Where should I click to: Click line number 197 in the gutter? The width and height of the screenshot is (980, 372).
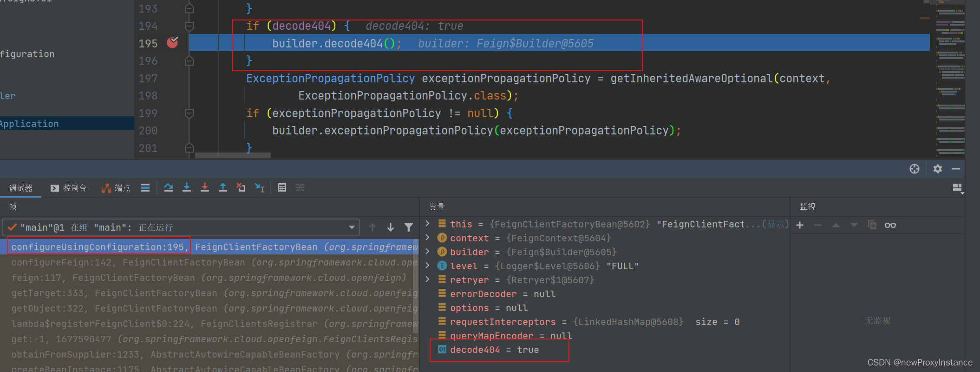click(148, 78)
